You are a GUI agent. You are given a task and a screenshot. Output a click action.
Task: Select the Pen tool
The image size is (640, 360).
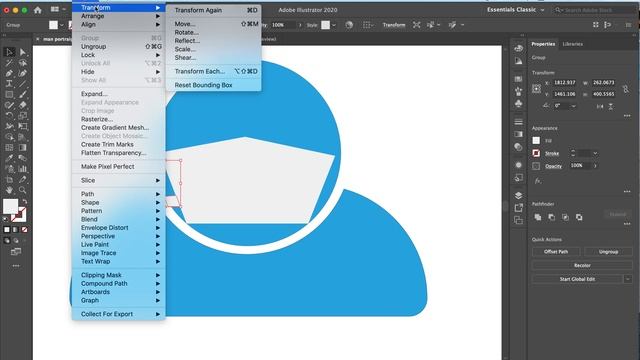[9, 73]
